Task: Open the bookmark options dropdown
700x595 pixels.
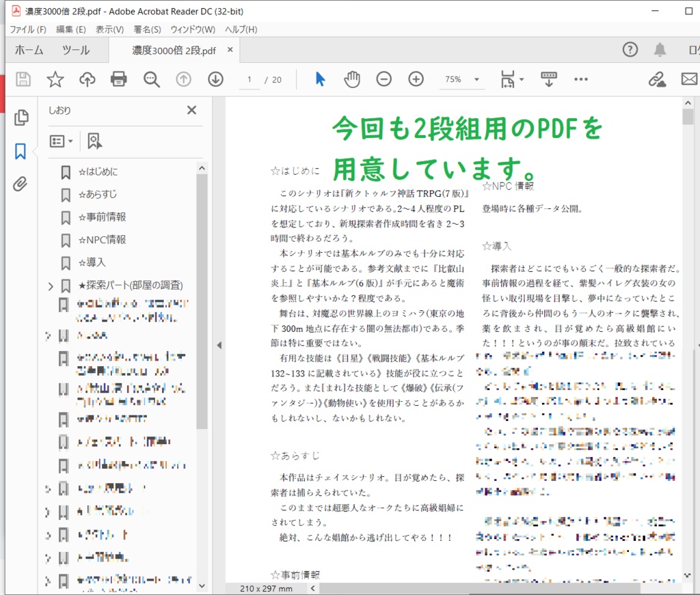Action: (x=61, y=141)
